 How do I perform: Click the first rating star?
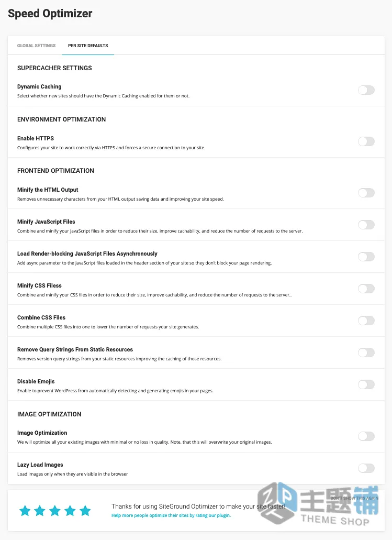25,511
